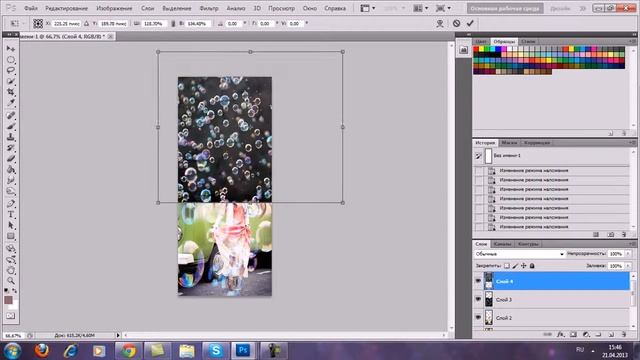Select the Brush tool
The width and height of the screenshot is (640, 360).
click(x=11, y=126)
